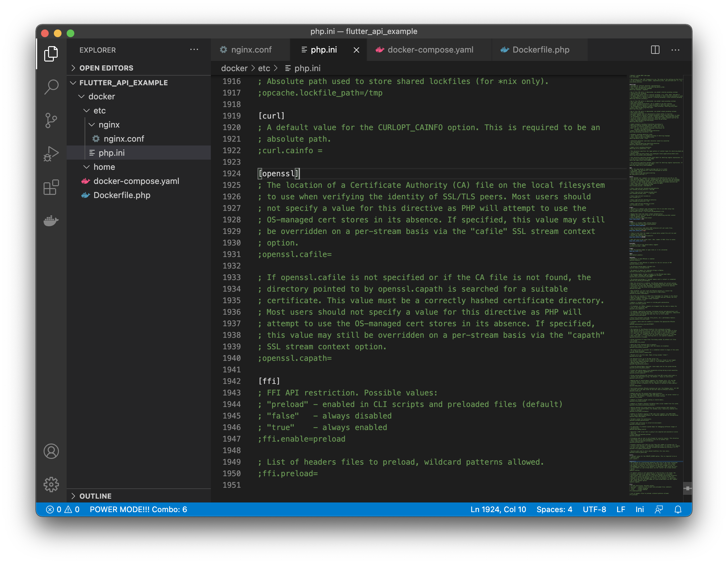Open Run and Debug view
The height and width of the screenshot is (564, 728).
(x=51, y=154)
